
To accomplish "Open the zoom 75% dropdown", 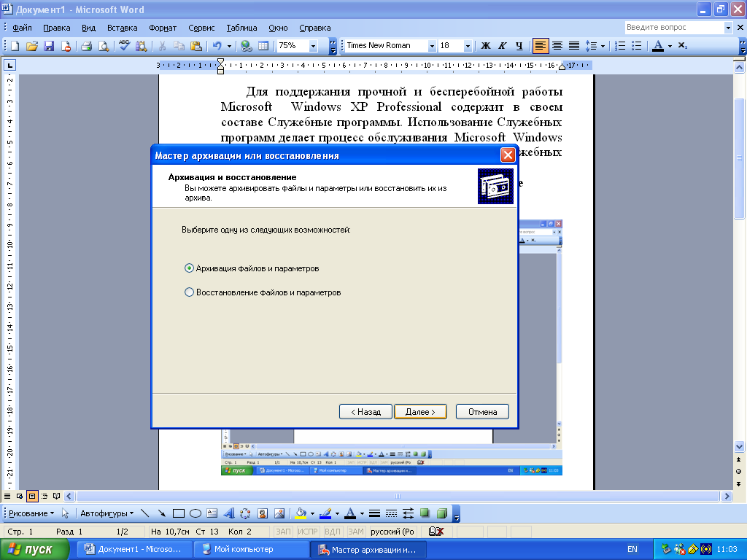I will (x=313, y=46).
